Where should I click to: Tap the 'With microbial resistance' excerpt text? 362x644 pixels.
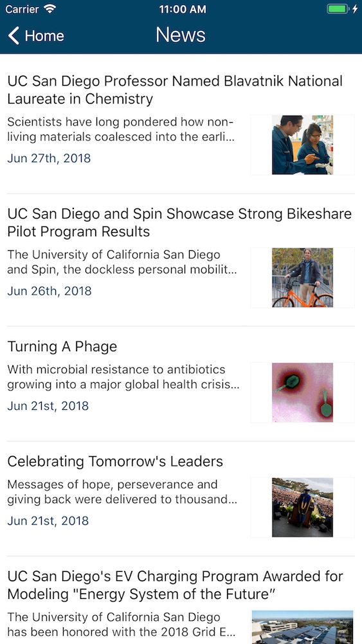(x=123, y=377)
